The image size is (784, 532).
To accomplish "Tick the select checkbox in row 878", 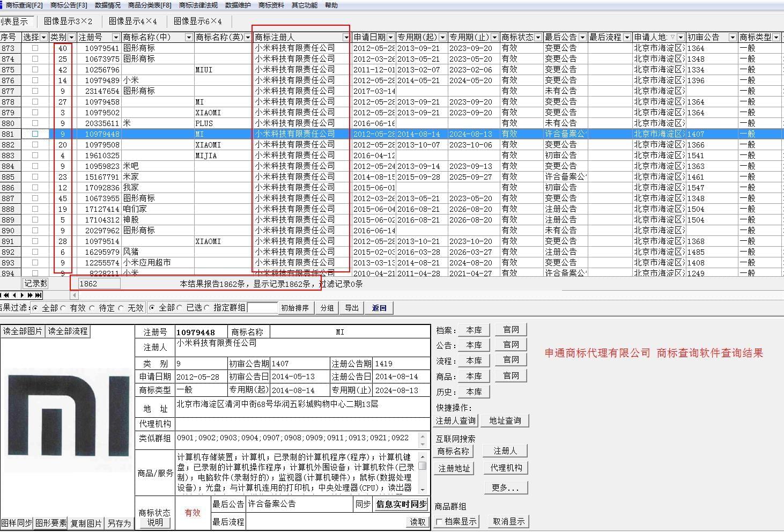I will click(x=35, y=101).
